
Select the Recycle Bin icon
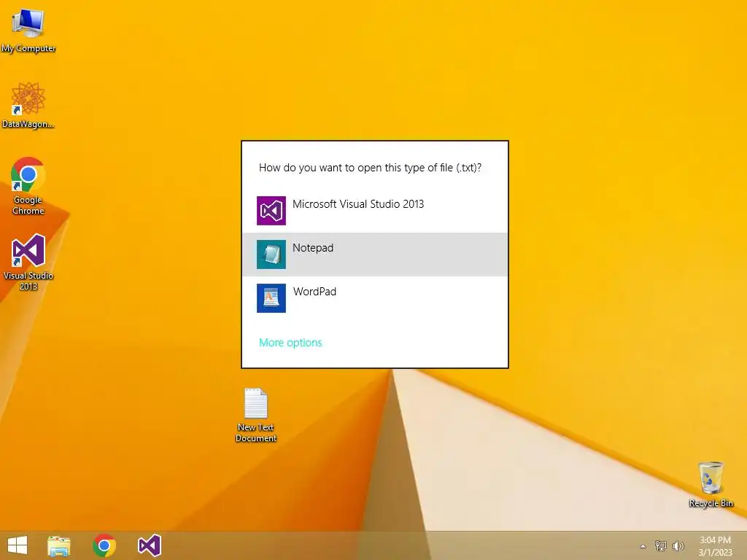pyautogui.click(x=711, y=484)
